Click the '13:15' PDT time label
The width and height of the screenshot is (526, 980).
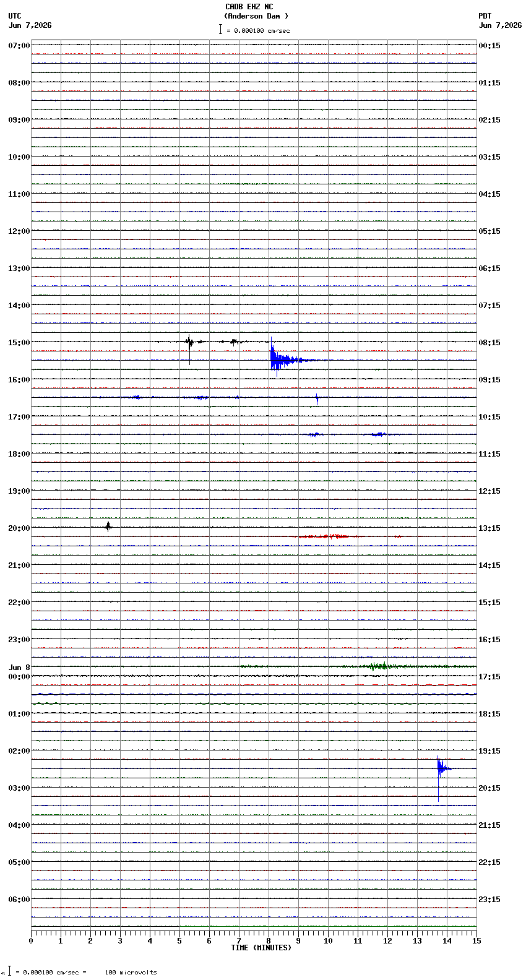489,528
